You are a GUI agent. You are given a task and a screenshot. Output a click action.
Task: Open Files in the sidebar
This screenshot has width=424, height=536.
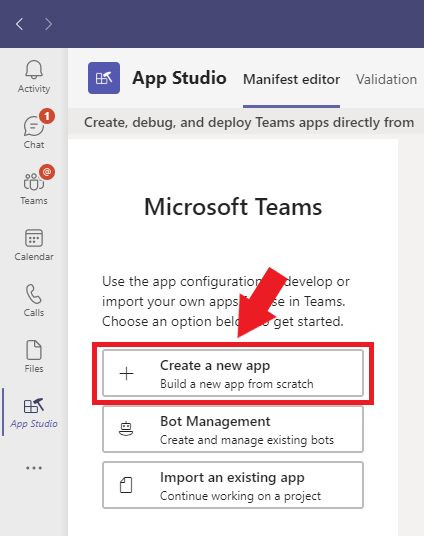click(x=34, y=356)
